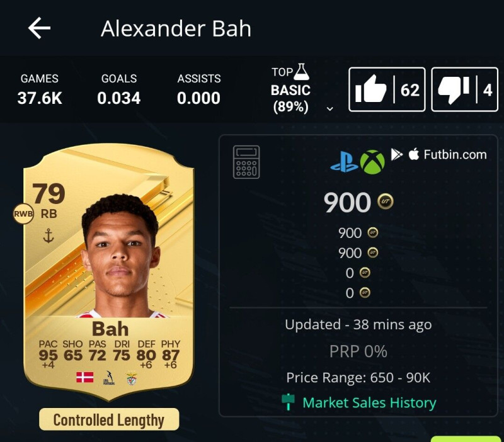Open the Google Play store icon
Screen dimensions: 504x442
[397, 154]
